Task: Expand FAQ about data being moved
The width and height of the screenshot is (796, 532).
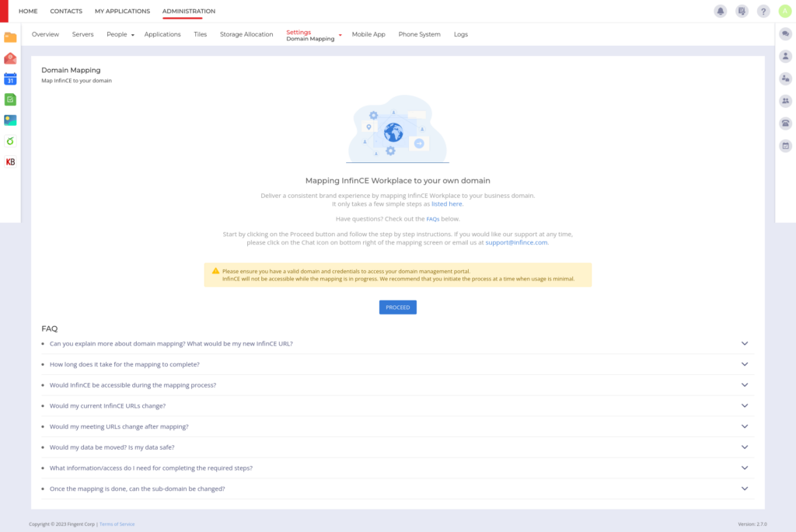Action: pyautogui.click(x=397, y=447)
